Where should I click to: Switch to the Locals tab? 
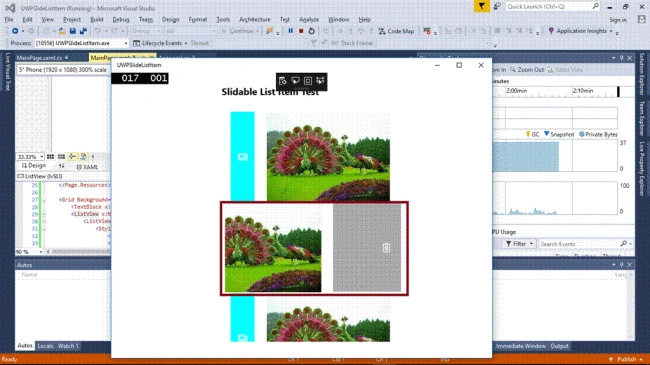pyautogui.click(x=45, y=346)
